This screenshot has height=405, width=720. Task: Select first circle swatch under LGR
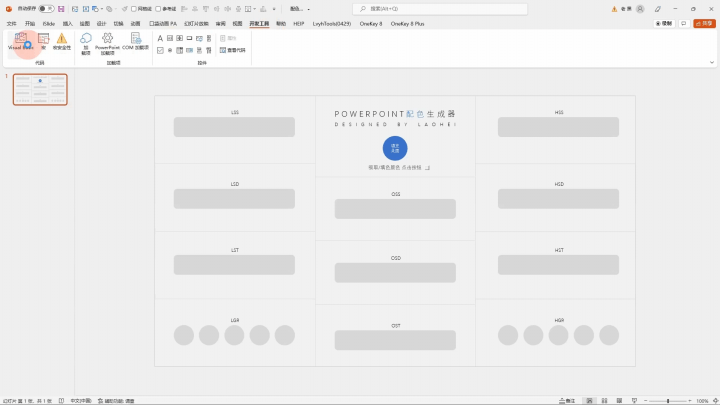184,335
